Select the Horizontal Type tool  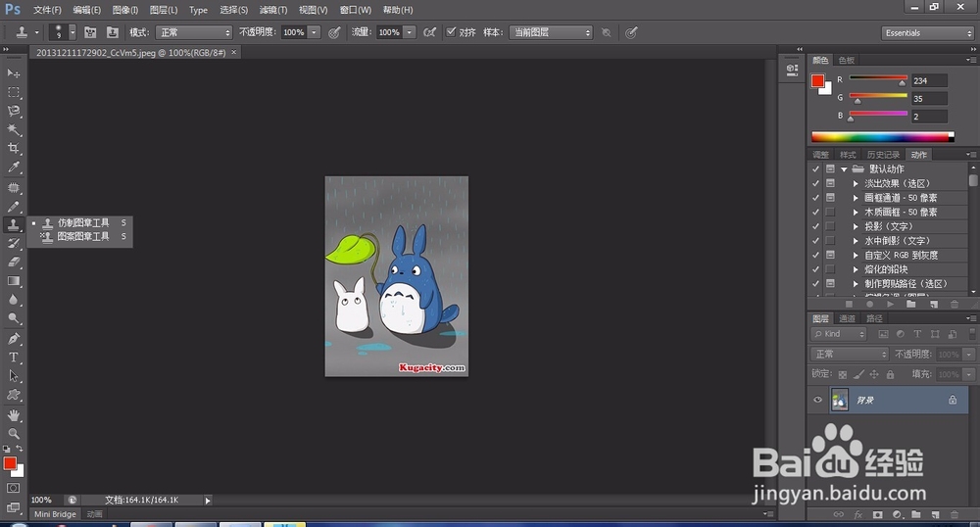pos(13,358)
